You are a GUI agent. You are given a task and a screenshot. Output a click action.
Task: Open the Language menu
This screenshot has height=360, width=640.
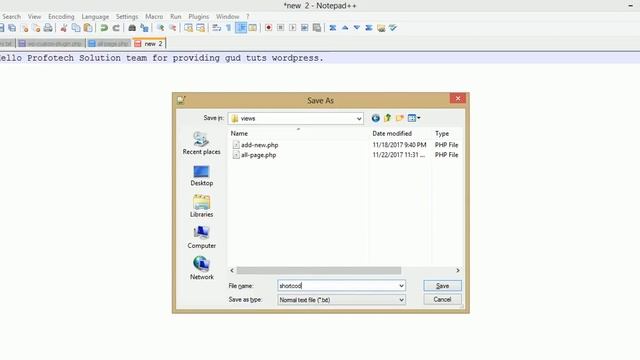click(95, 17)
